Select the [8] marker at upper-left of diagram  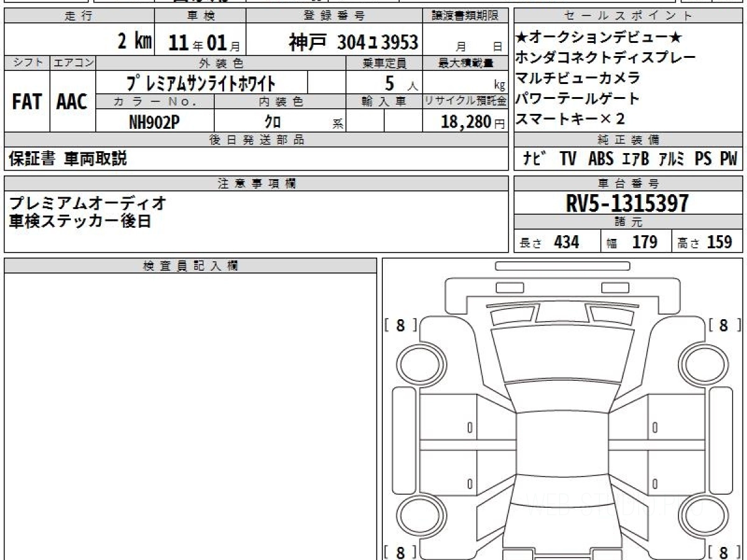[400, 325]
